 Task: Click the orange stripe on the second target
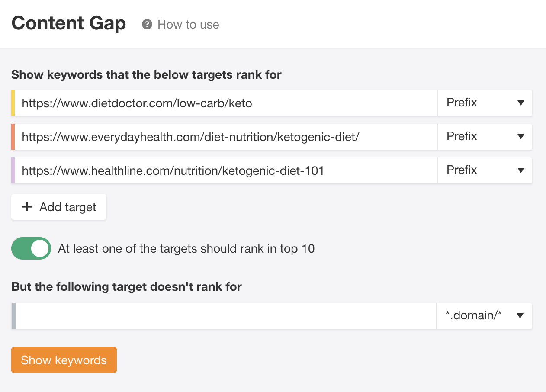pos(13,137)
